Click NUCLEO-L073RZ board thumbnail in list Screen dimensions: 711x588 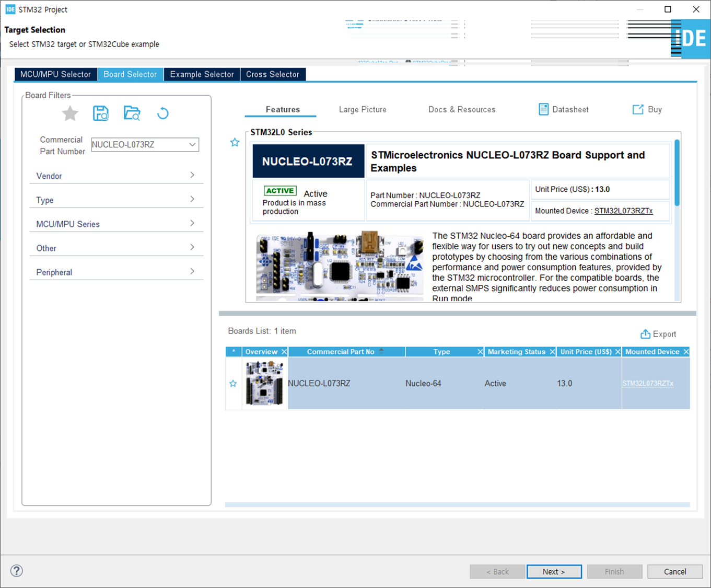coord(264,384)
